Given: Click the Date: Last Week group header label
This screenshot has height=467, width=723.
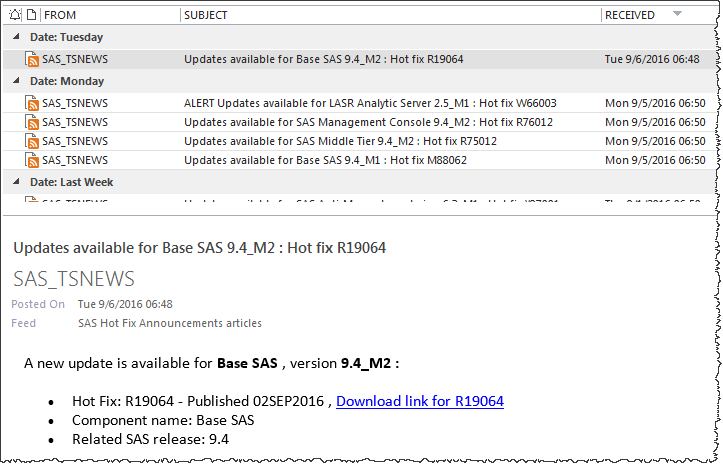Looking at the screenshot, I should pos(71,182).
